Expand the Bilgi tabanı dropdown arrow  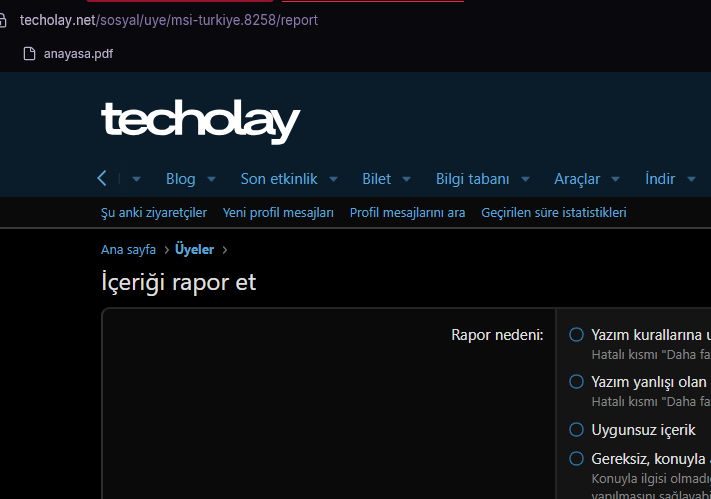click(x=525, y=179)
